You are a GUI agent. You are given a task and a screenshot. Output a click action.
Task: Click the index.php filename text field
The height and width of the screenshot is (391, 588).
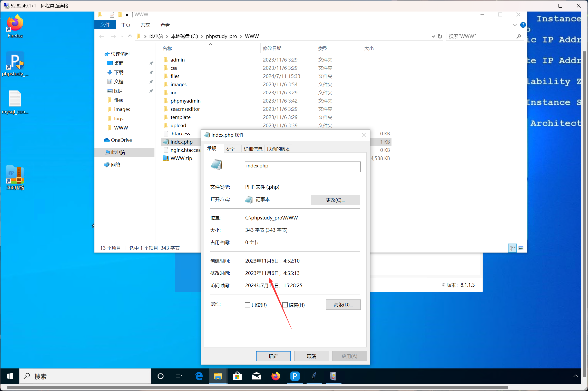tap(302, 167)
